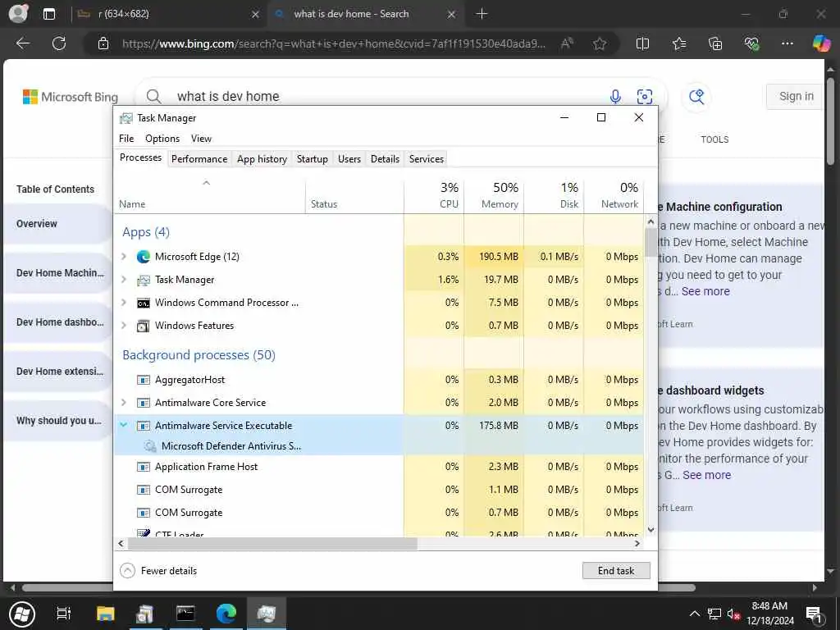Close the 'what is dev home' tab
840x630 pixels.
452,15
